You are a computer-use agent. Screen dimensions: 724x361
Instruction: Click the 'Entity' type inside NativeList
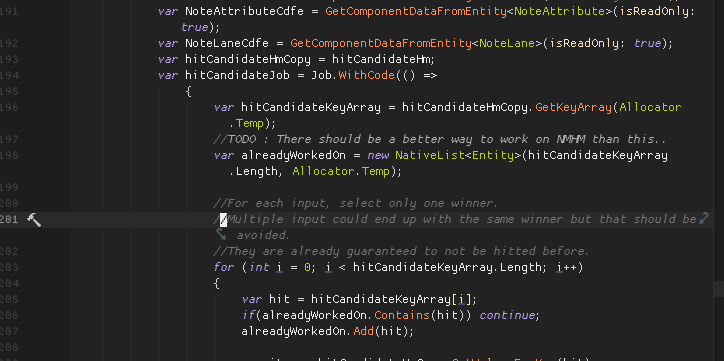point(492,156)
